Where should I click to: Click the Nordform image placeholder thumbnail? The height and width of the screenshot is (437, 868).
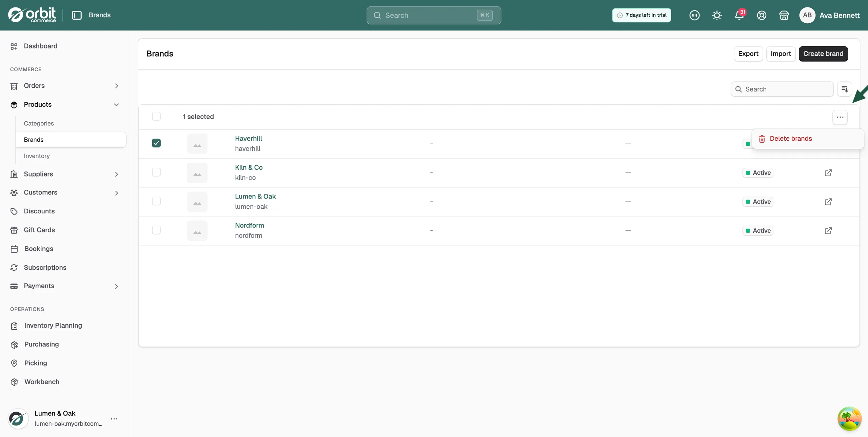[x=197, y=231]
